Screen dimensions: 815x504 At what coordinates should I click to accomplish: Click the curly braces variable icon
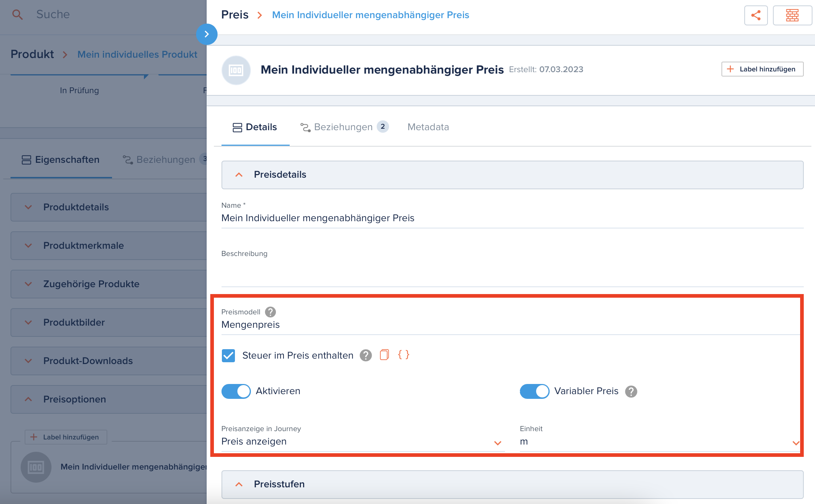pos(404,355)
